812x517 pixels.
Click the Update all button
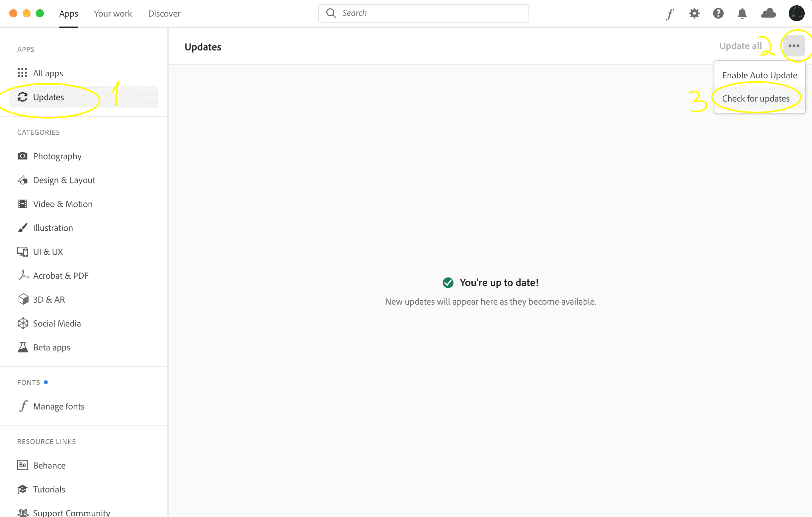click(x=740, y=46)
